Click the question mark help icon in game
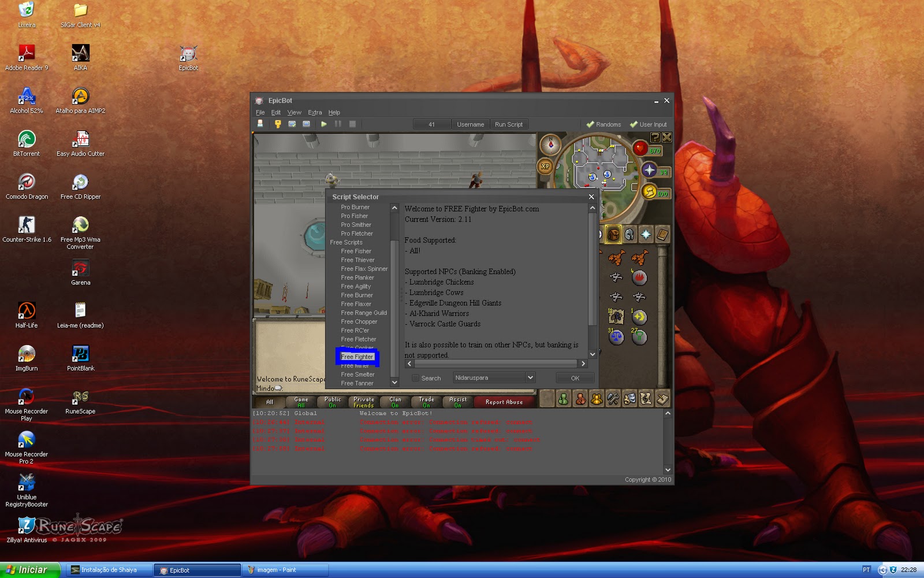This screenshot has width=924, height=578. click(x=655, y=137)
